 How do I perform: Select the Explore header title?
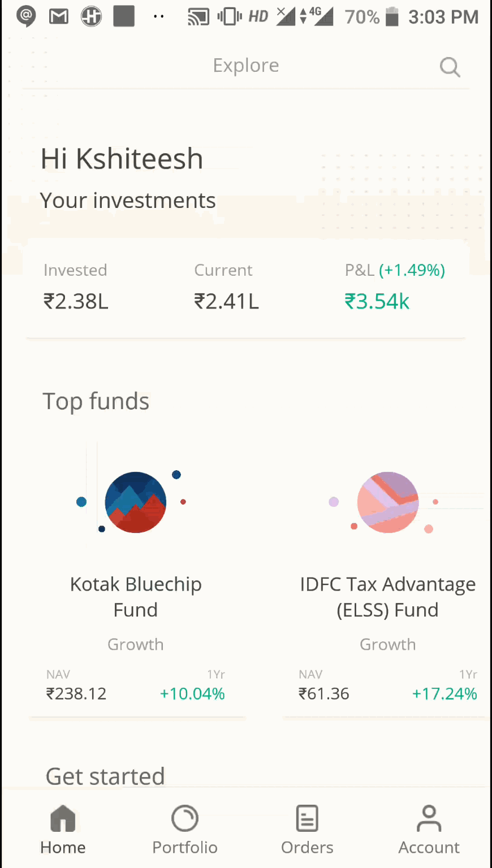pyautogui.click(x=246, y=66)
